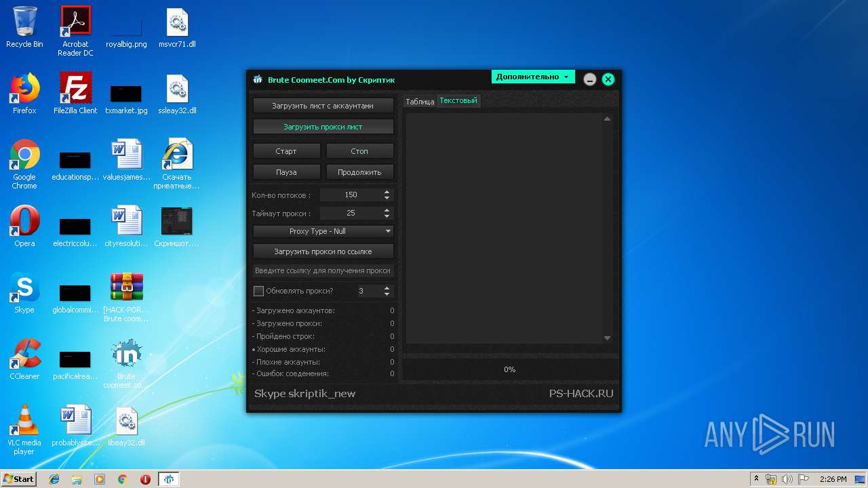This screenshot has height=488, width=868.
Task: Open the Media Player taskbar icon
Action: click(x=100, y=479)
